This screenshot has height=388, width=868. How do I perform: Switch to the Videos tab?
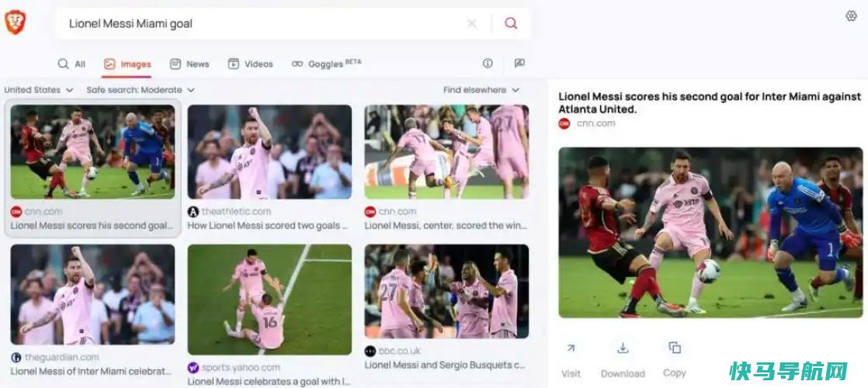point(250,64)
